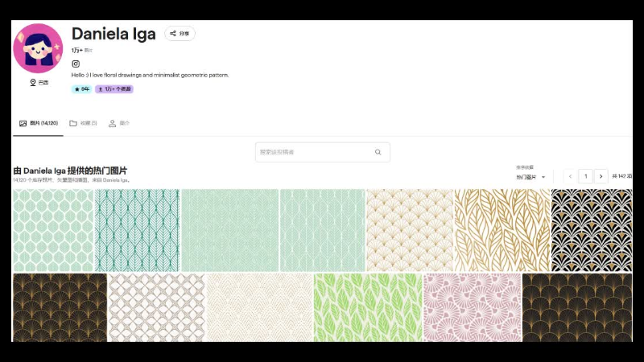Click the dropdown arrow next to sort option

coord(543,177)
